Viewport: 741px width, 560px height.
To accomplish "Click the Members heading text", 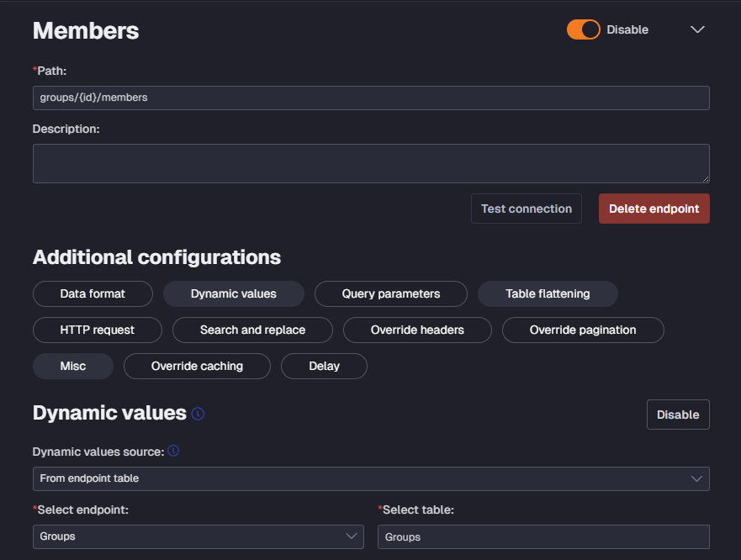I will point(86,31).
